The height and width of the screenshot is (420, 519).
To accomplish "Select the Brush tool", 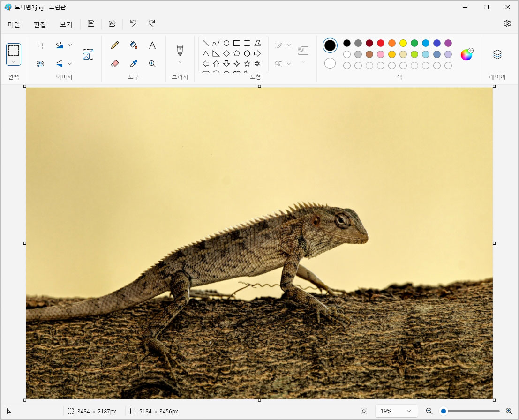I will pyautogui.click(x=180, y=51).
